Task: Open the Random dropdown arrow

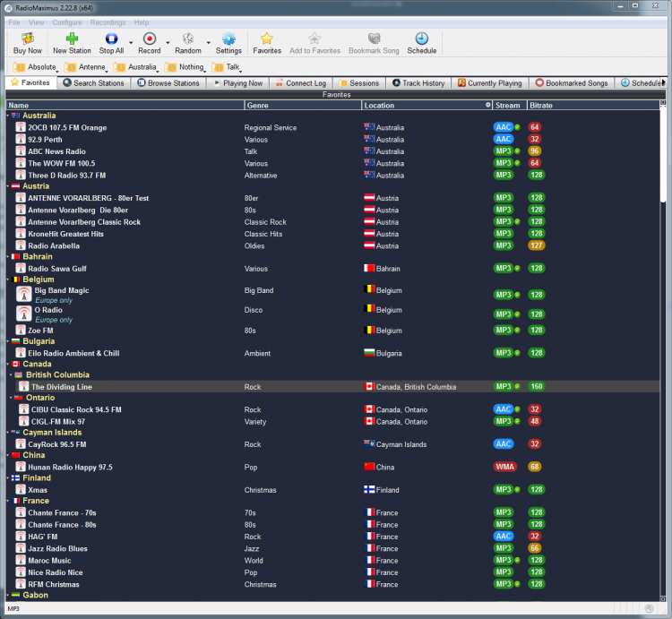Action: (x=208, y=43)
